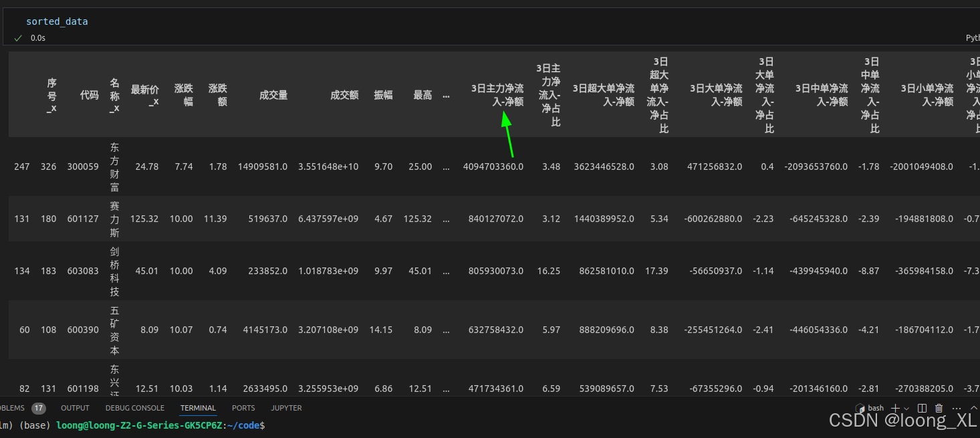The width and height of the screenshot is (980, 438).
Task: Click the 序号_x column header
Action: click(x=51, y=95)
